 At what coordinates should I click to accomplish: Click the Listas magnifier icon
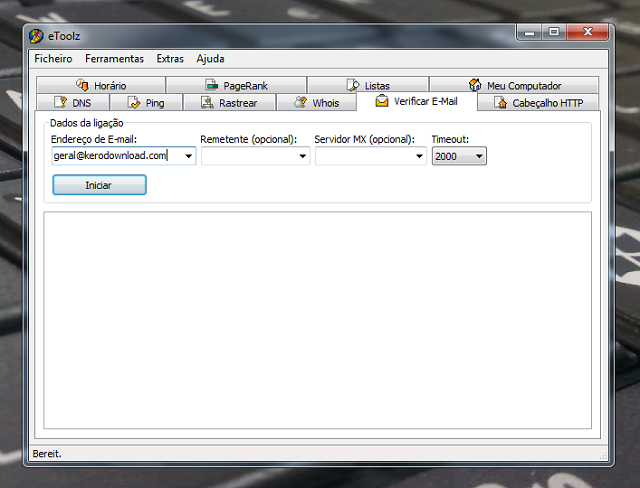pos(353,85)
